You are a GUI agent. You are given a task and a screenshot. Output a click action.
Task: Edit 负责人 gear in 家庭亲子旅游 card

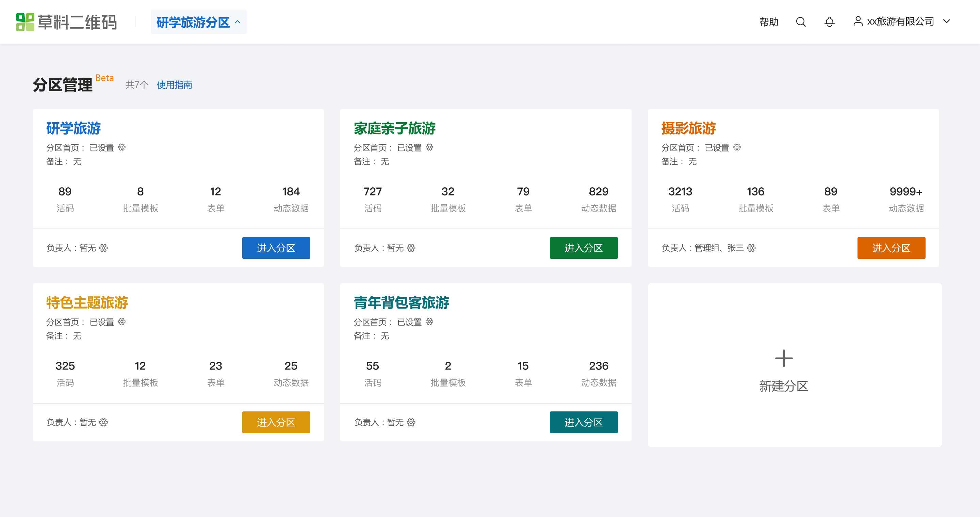pos(411,248)
